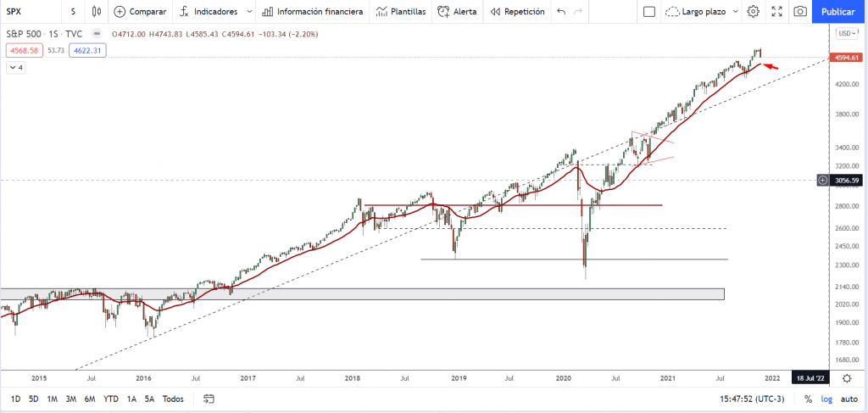
Task: Select the red horizontal line near 2800
Action: tap(513, 205)
